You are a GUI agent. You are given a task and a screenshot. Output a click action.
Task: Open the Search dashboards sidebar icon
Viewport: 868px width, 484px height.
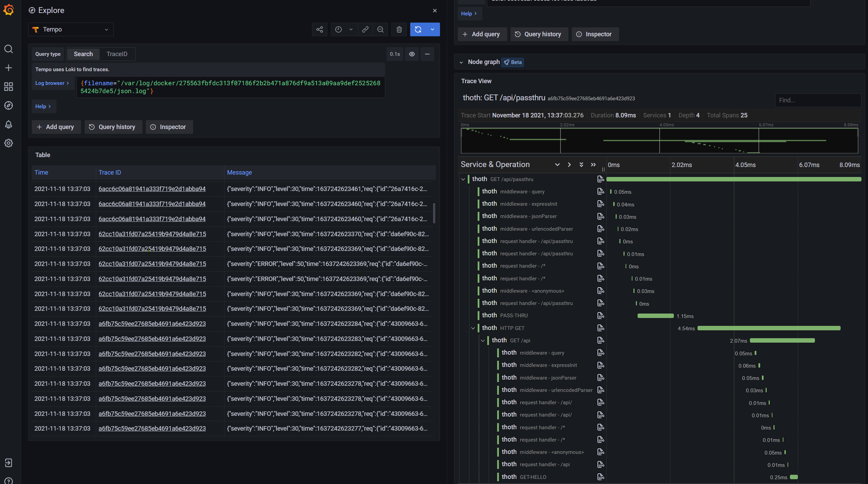pos(9,49)
